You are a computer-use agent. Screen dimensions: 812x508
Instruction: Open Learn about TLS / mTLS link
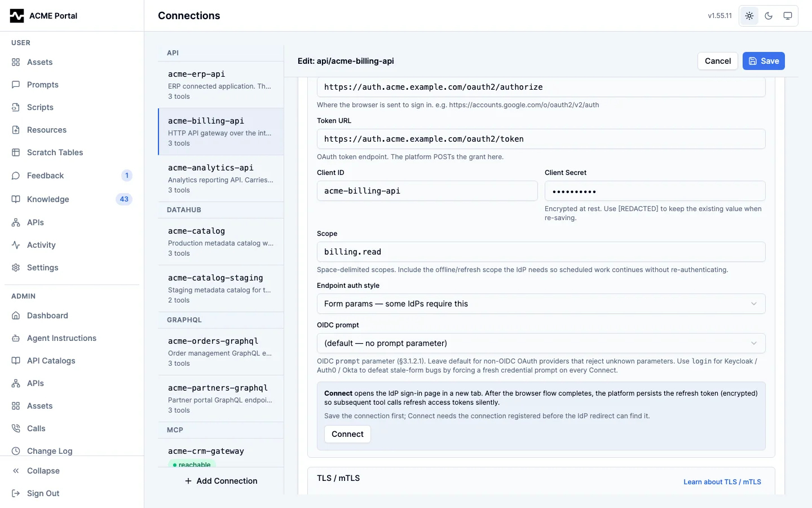722,482
